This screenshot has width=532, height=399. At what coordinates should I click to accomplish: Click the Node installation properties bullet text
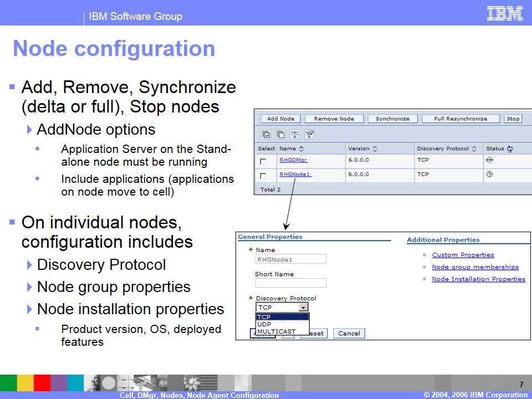131,309
